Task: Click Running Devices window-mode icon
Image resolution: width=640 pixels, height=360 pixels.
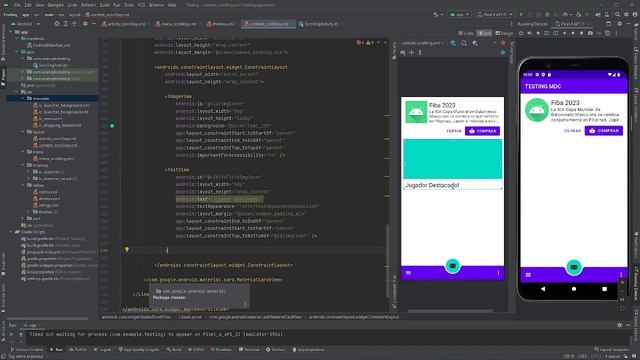Action: [x=609, y=24]
